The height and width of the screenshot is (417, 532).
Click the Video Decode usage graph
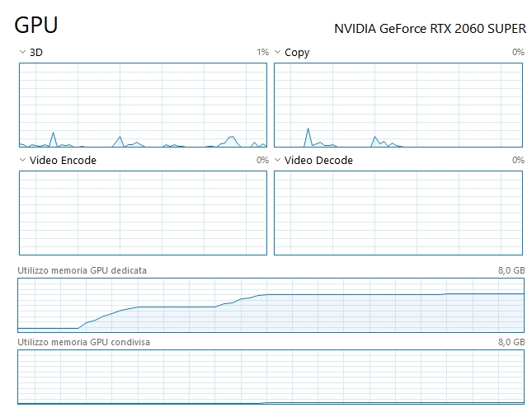pos(398,213)
